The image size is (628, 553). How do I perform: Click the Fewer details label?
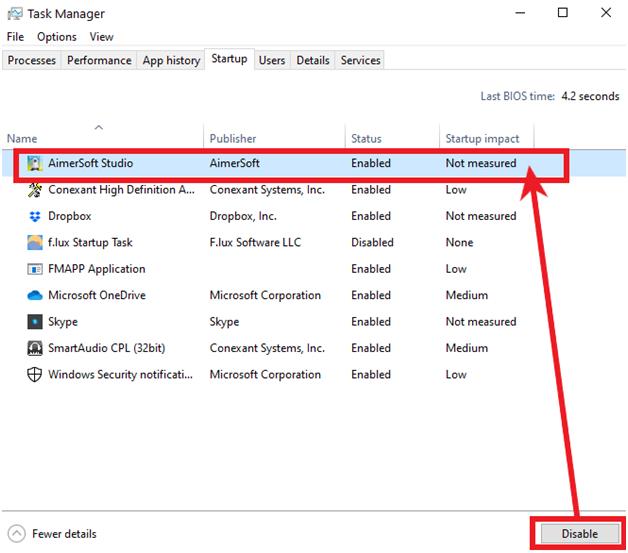64,534
